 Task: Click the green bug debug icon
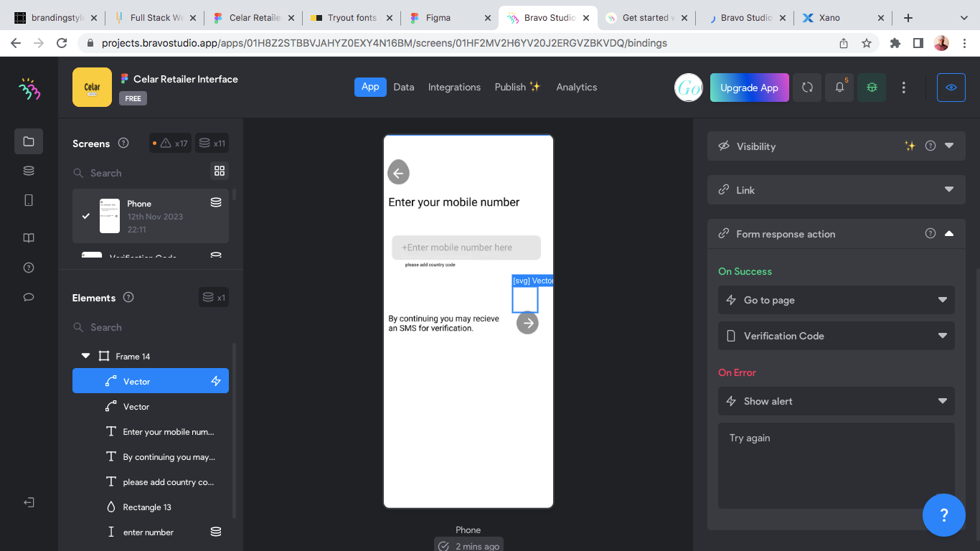(872, 88)
